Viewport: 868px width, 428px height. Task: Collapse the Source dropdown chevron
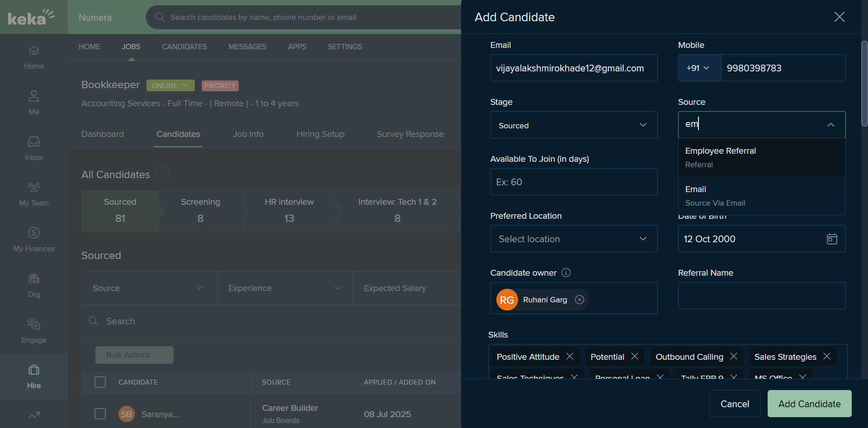(x=831, y=125)
